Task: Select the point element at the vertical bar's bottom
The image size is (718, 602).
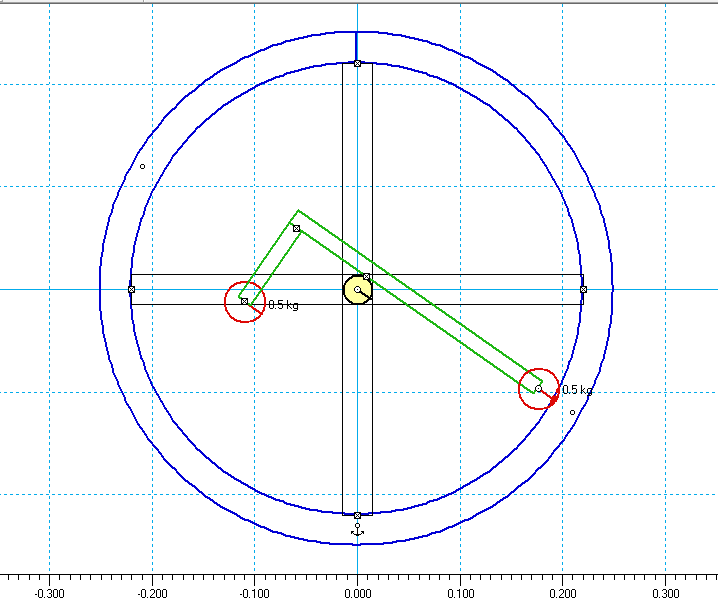Action: (x=358, y=515)
